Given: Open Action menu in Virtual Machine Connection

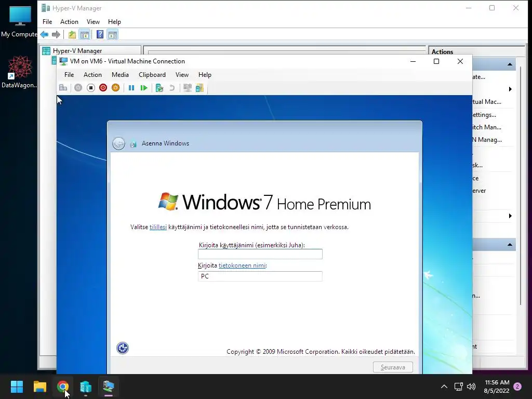Looking at the screenshot, I should (92, 75).
